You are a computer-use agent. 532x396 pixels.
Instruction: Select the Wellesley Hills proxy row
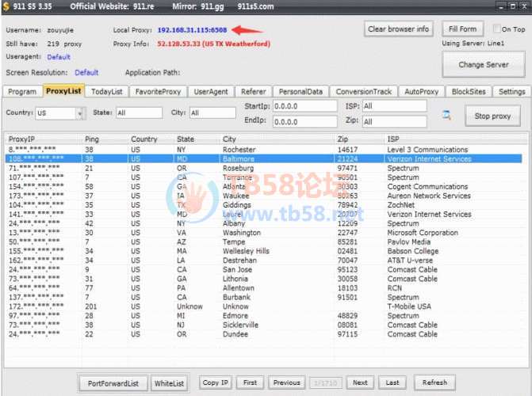click(x=264, y=251)
